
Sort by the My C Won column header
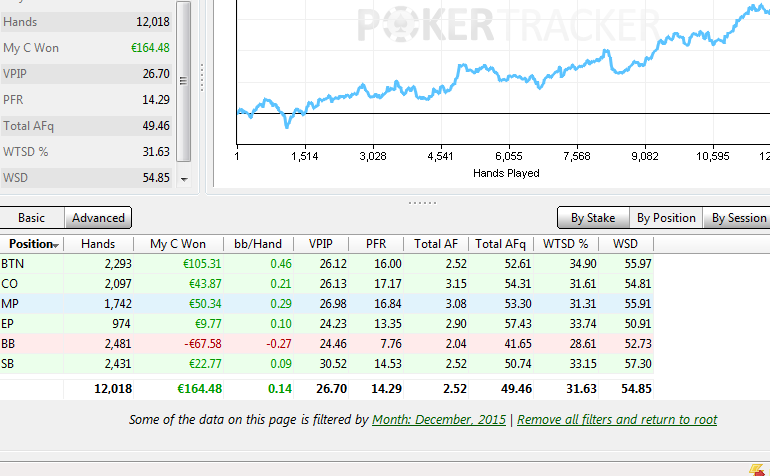click(x=178, y=244)
